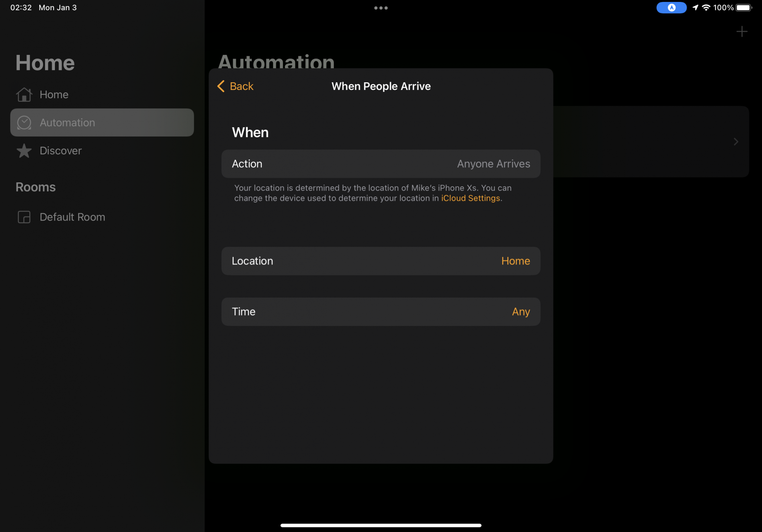The height and width of the screenshot is (532, 762).
Task: Tap the Back chevron arrow
Action: 221,86
